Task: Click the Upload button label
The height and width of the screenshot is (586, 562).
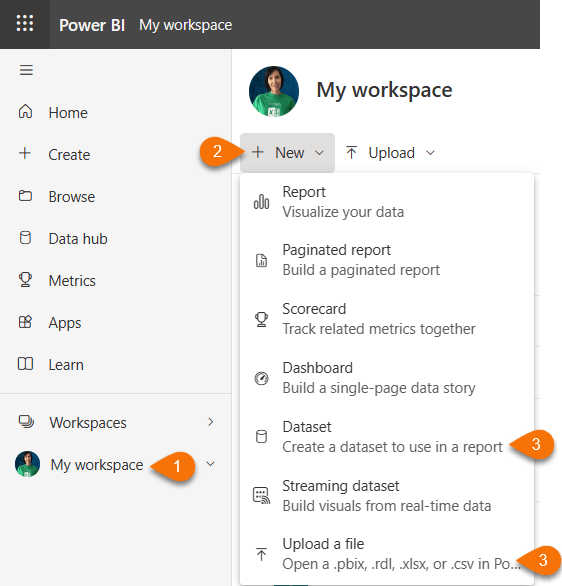Action: point(392,152)
